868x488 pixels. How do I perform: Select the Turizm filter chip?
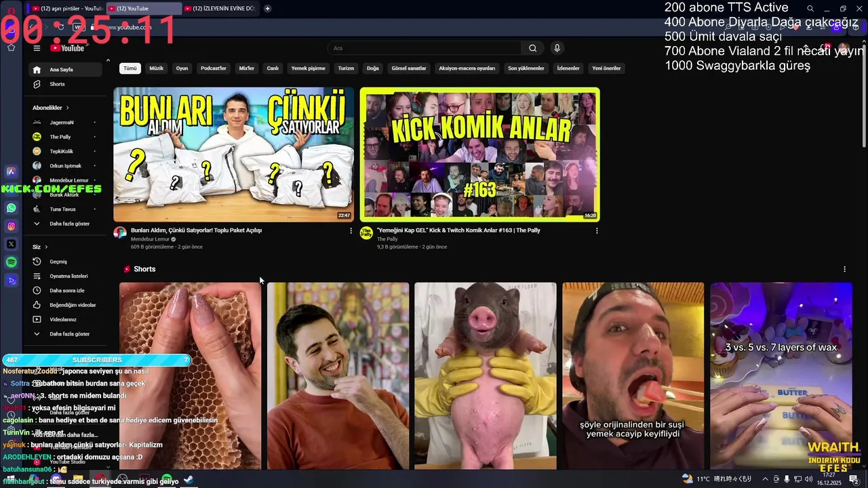point(347,68)
